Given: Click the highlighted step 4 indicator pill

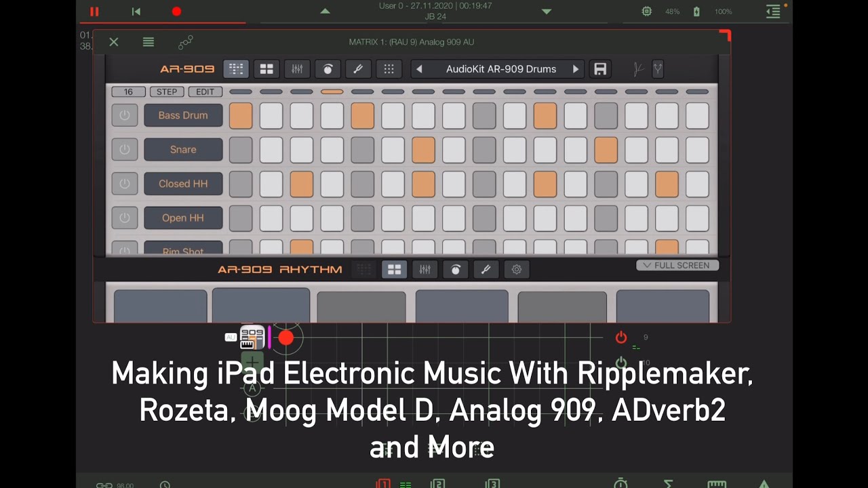Looking at the screenshot, I should (x=332, y=91).
